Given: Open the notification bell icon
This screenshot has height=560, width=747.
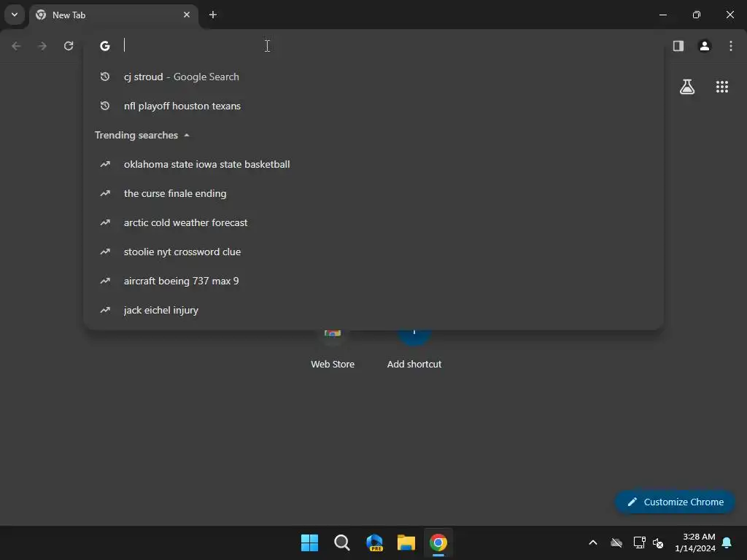Looking at the screenshot, I should (727, 542).
